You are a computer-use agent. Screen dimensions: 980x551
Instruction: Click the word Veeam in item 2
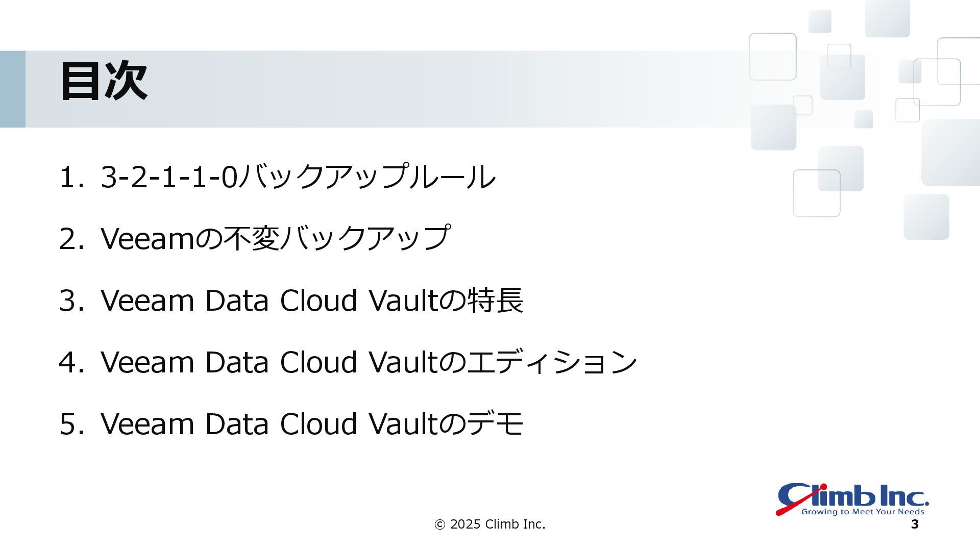coord(148,239)
